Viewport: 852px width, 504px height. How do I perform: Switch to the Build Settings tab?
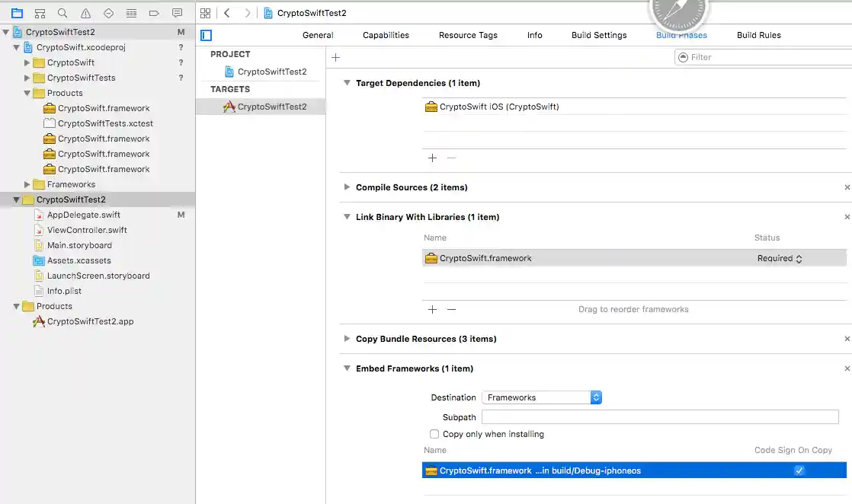[x=599, y=35]
